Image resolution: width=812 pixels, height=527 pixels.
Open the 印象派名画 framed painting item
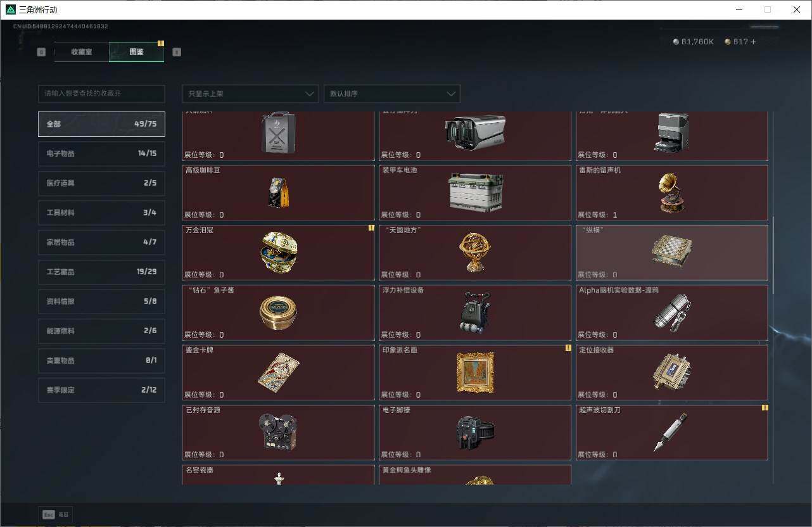tap(474, 372)
